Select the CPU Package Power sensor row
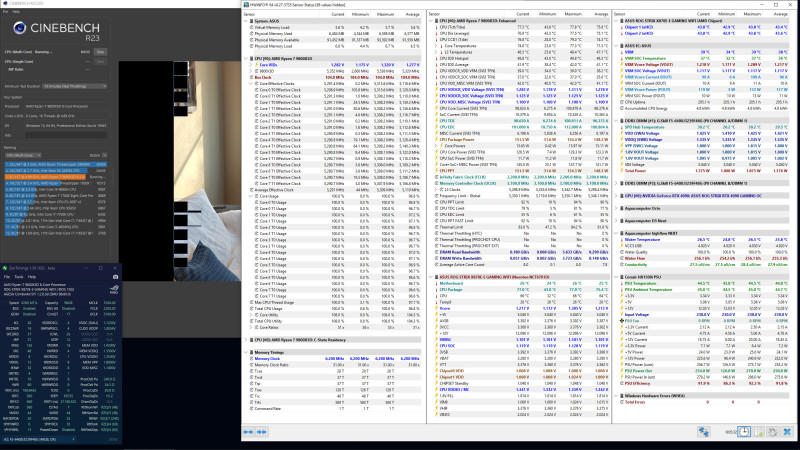This screenshot has width=800, height=450. pyautogui.click(x=519, y=140)
